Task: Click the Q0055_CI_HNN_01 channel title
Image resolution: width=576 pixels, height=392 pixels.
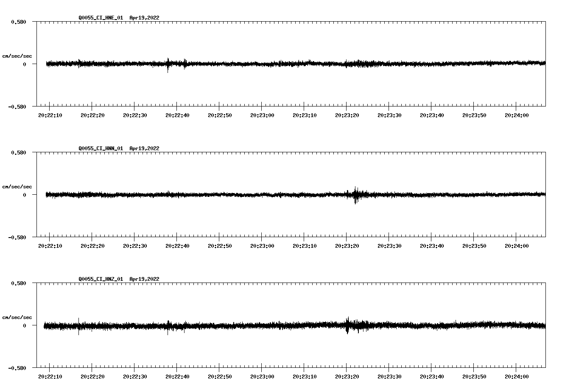Action: (x=101, y=148)
